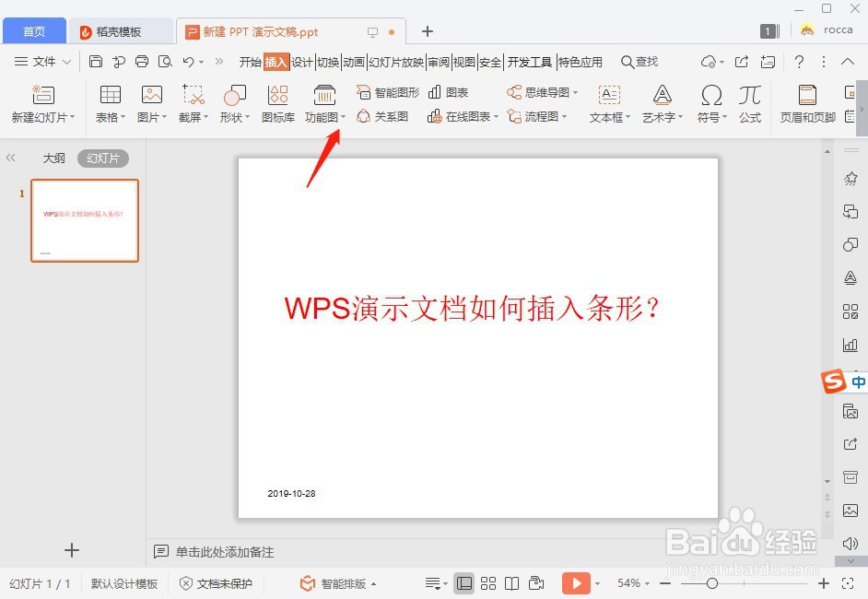The image size is (868, 599).
Task: Click the 形状 shapes icon
Action: (235, 95)
